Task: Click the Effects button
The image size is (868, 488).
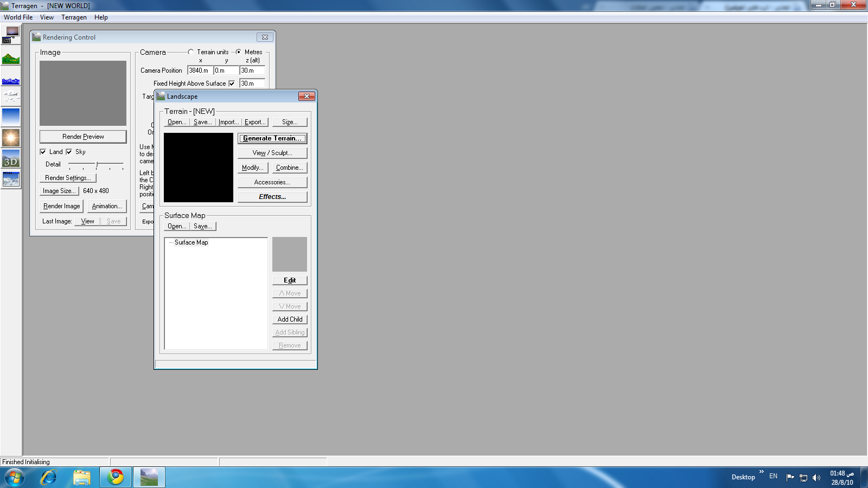Action: (x=272, y=197)
